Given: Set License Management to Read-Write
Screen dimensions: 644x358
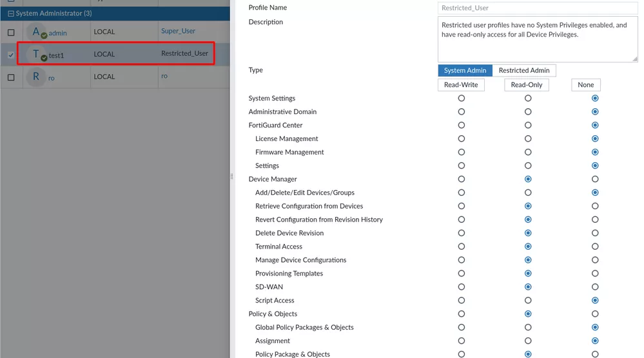Looking at the screenshot, I should point(461,138).
